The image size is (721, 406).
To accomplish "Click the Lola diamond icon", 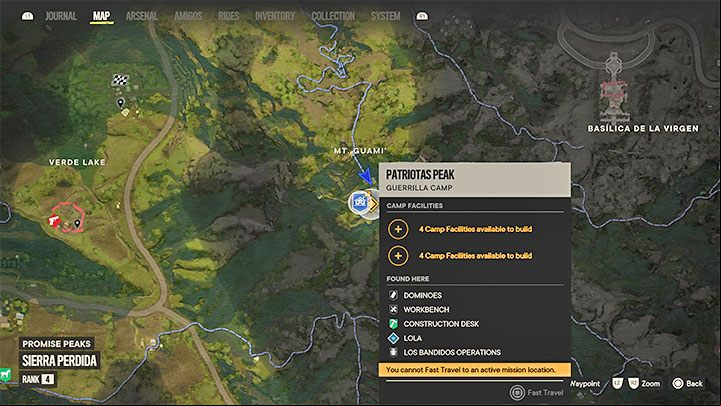I will (x=393, y=338).
